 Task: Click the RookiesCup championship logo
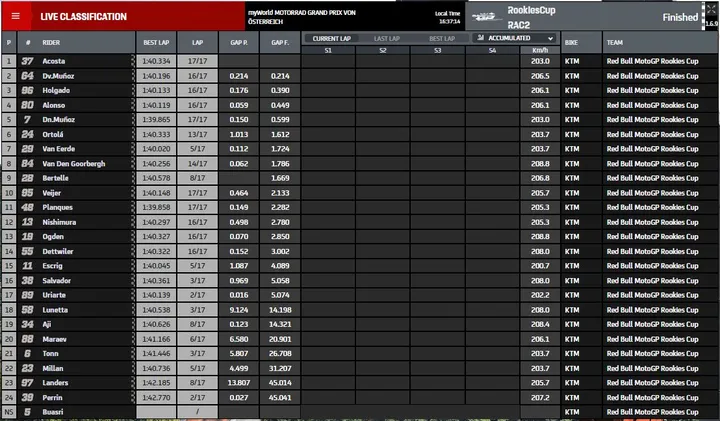[487, 17]
